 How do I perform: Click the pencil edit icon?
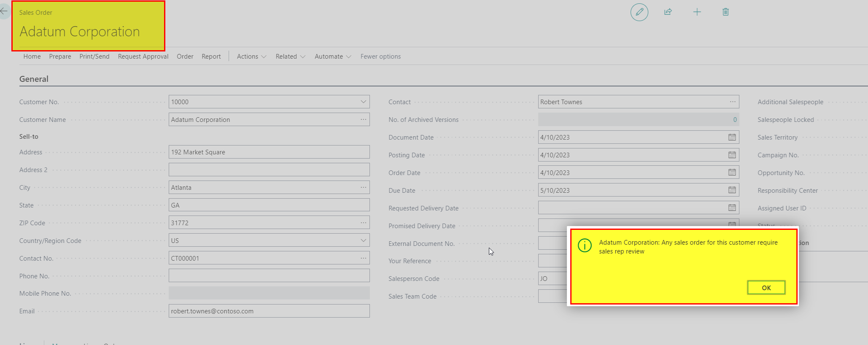[639, 12]
